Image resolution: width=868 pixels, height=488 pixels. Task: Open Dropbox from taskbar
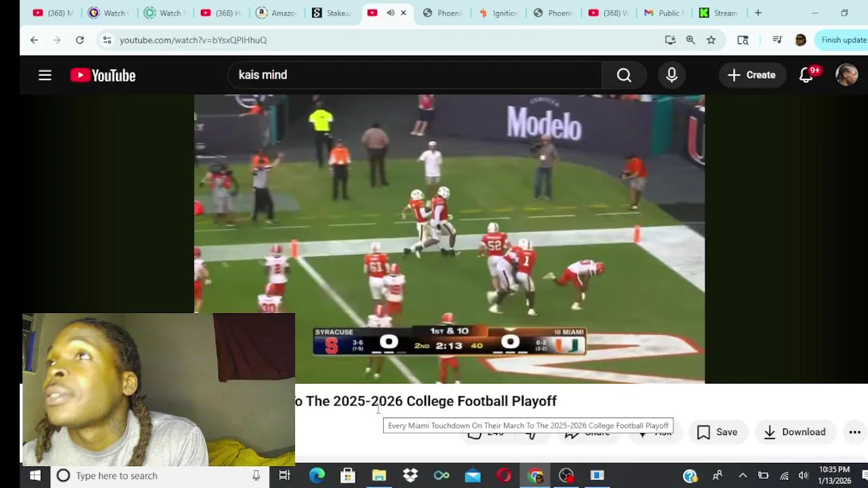pyautogui.click(x=410, y=476)
